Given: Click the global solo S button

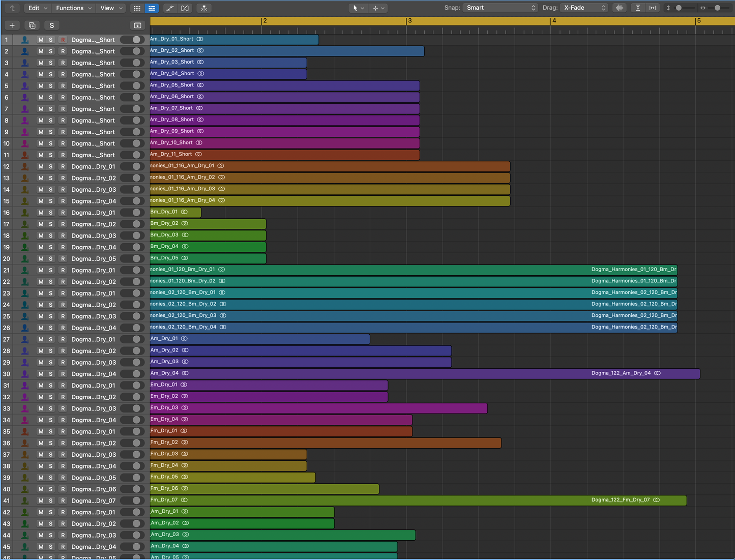Looking at the screenshot, I should tap(52, 25).
